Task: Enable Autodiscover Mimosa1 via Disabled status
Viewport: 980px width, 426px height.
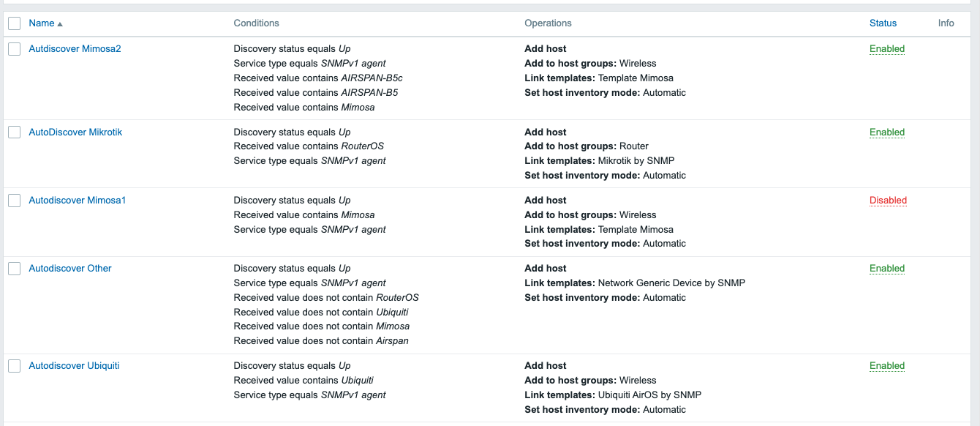Action: [888, 201]
